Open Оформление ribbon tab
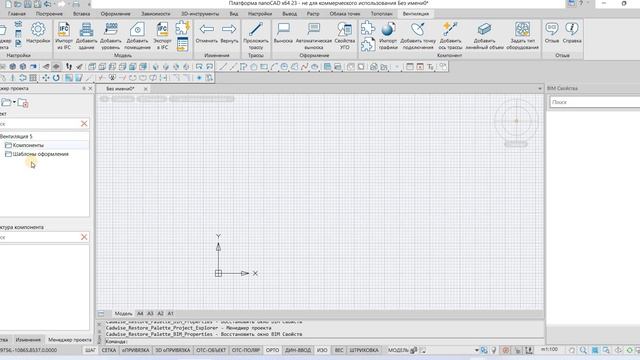Viewport: 640px width, 360px height. [116, 14]
